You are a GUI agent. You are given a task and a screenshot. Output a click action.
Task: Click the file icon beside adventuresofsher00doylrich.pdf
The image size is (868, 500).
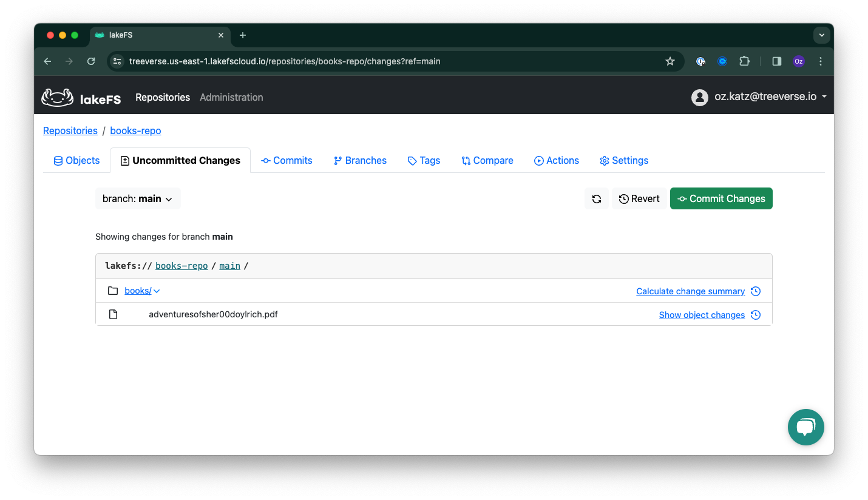[113, 314]
